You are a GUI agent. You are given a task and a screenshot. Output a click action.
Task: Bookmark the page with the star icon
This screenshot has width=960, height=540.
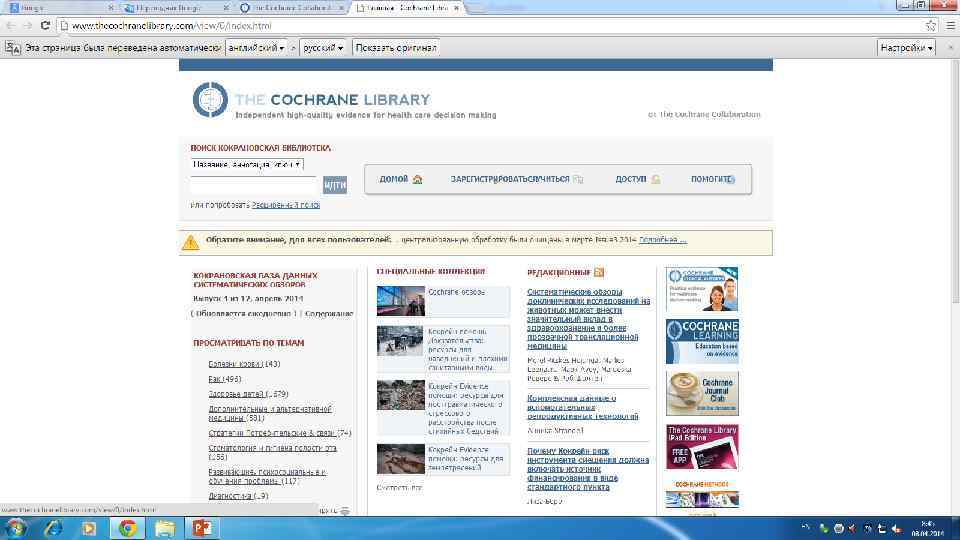click(x=931, y=26)
